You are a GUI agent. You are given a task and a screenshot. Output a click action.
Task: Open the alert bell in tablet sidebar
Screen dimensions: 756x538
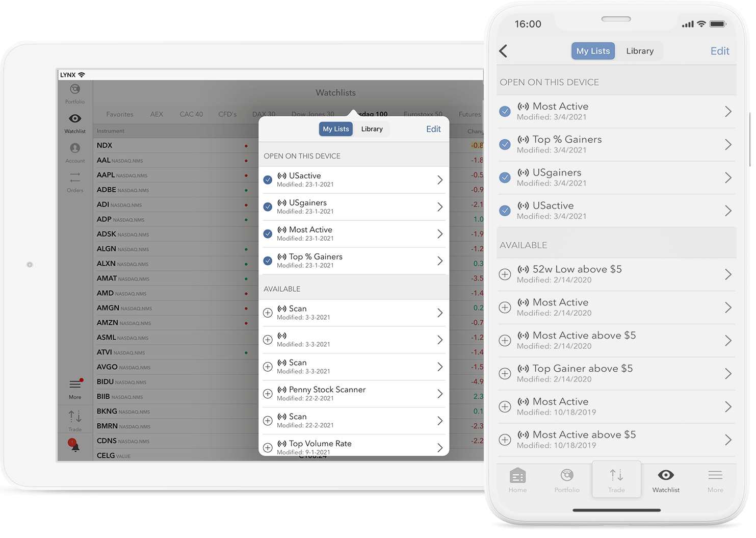click(74, 445)
